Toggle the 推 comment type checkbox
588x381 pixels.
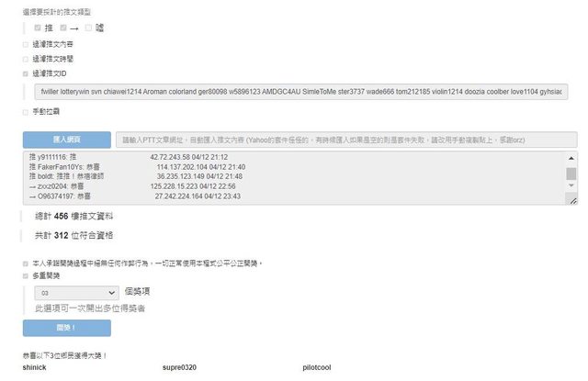pyautogui.click(x=38, y=28)
